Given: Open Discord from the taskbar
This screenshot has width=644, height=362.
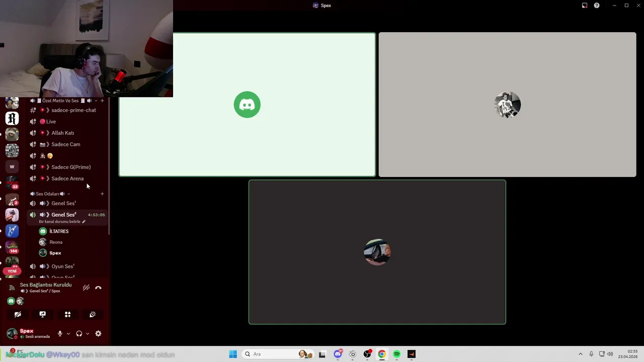Looking at the screenshot, I should [338, 354].
